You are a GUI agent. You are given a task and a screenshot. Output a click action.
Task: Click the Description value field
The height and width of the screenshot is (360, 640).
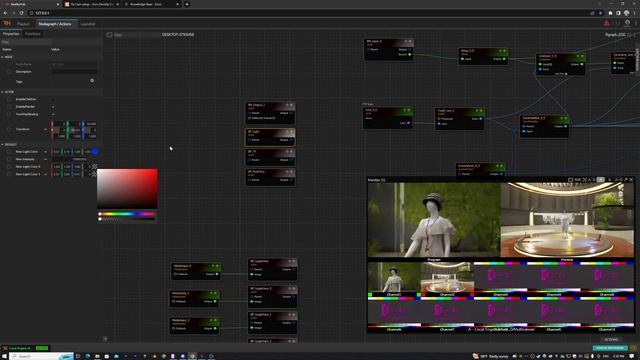pos(74,72)
